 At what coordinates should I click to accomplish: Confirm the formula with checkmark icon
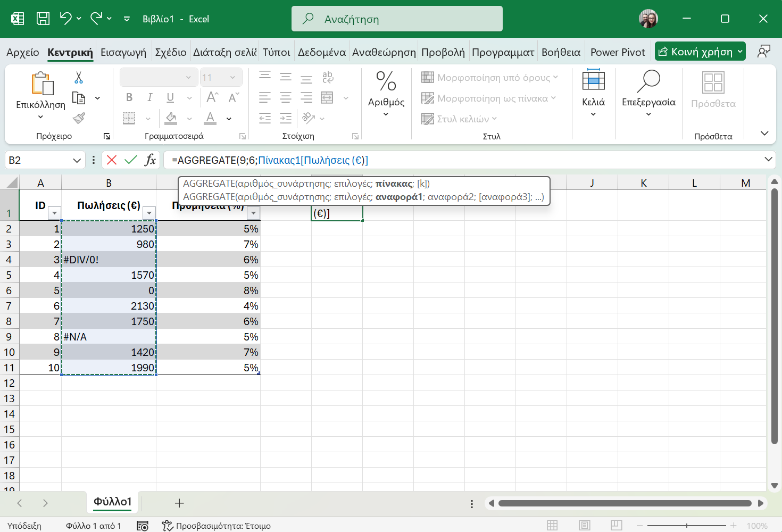tap(131, 160)
